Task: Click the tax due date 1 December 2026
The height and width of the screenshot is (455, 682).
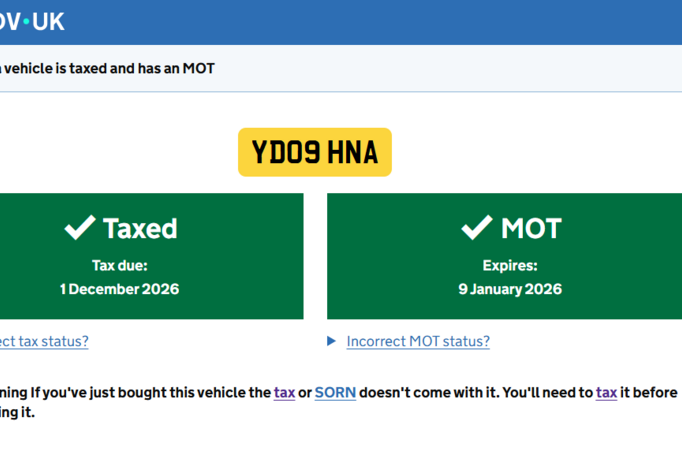Action: [x=119, y=289]
